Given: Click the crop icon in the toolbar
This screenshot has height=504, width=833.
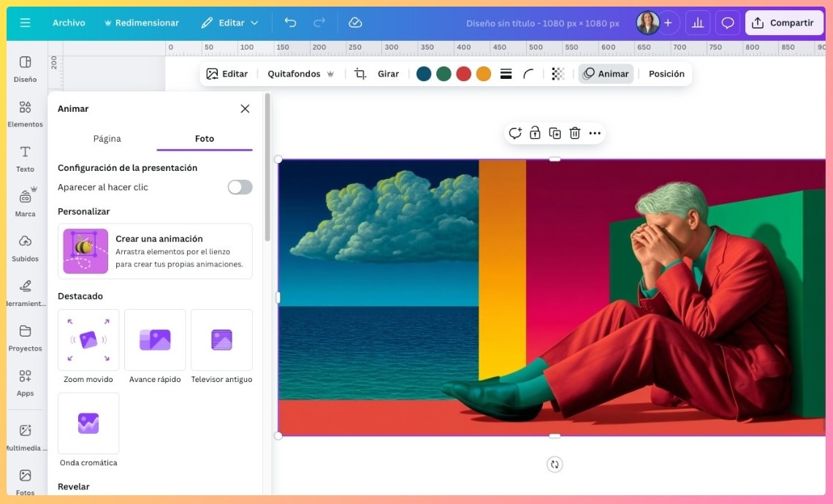Looking at the screenshot, I should point(360,74).
